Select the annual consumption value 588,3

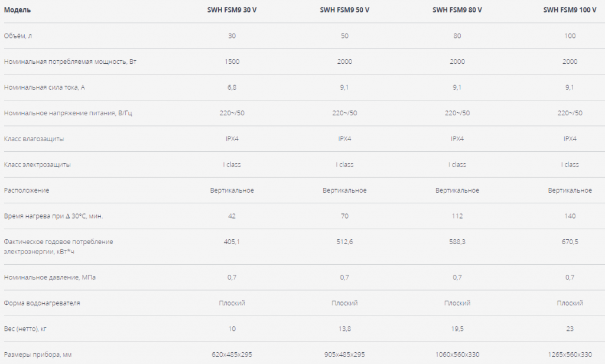(457, 242)
